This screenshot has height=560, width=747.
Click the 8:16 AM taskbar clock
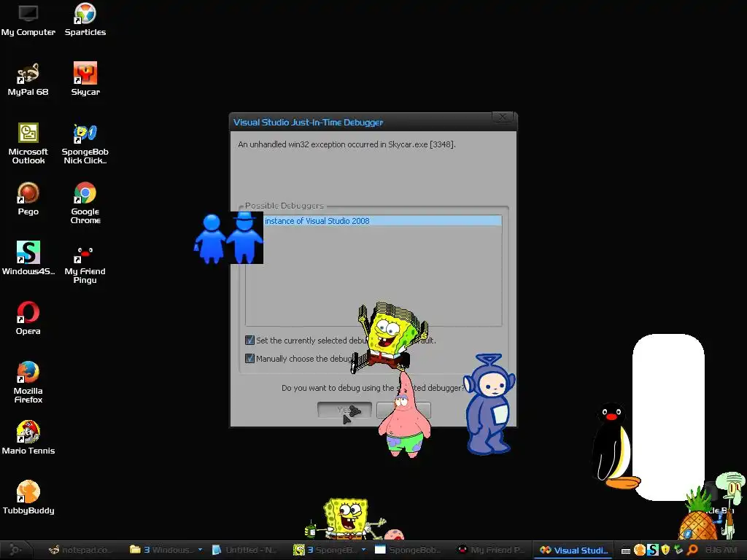coord(721,550)
